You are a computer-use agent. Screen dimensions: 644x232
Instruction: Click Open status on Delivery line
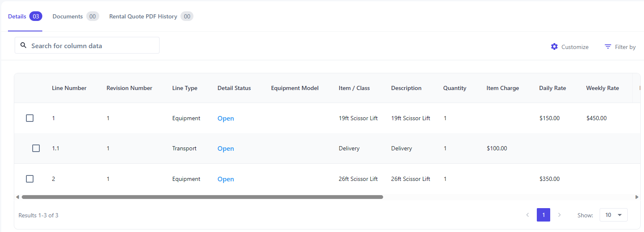coord(226,149)
